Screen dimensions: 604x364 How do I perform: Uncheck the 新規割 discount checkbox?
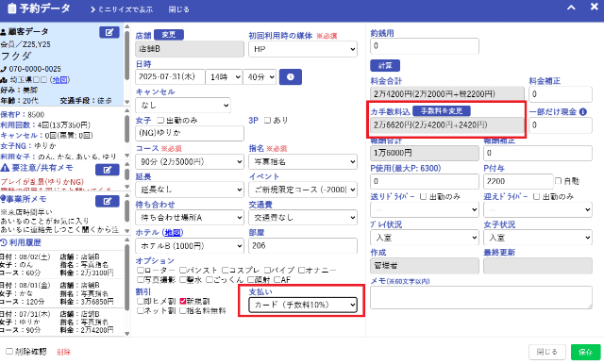click(182, 301)
